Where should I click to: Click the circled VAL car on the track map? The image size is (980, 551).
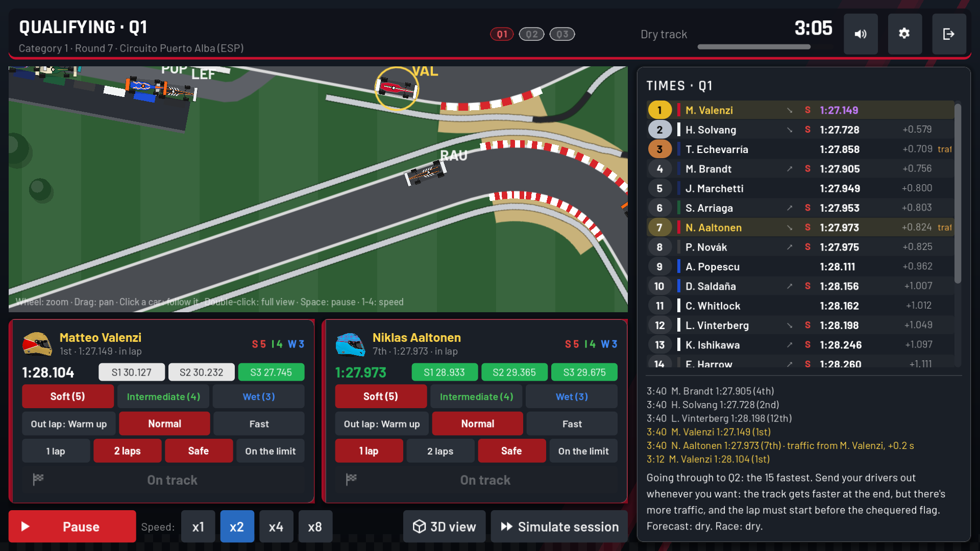click(397, 88)
